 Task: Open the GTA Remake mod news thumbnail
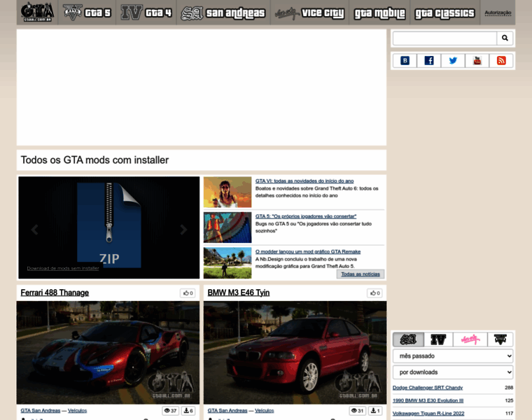[x=227, y=263]
